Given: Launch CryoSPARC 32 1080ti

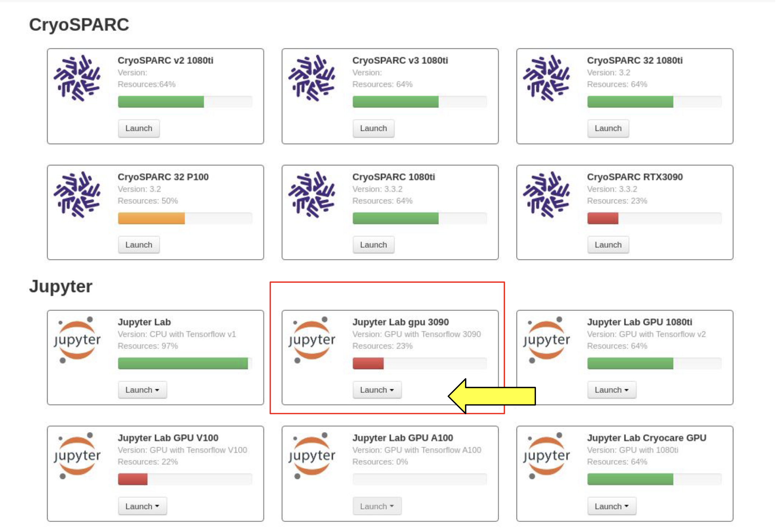Looking at the screenshot, I should point(608,128).
